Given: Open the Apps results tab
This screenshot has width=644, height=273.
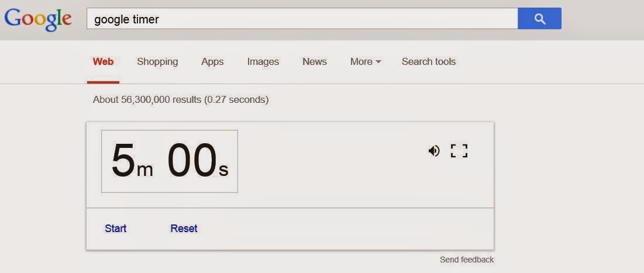Looking at the screenshot, I should 212,61.
